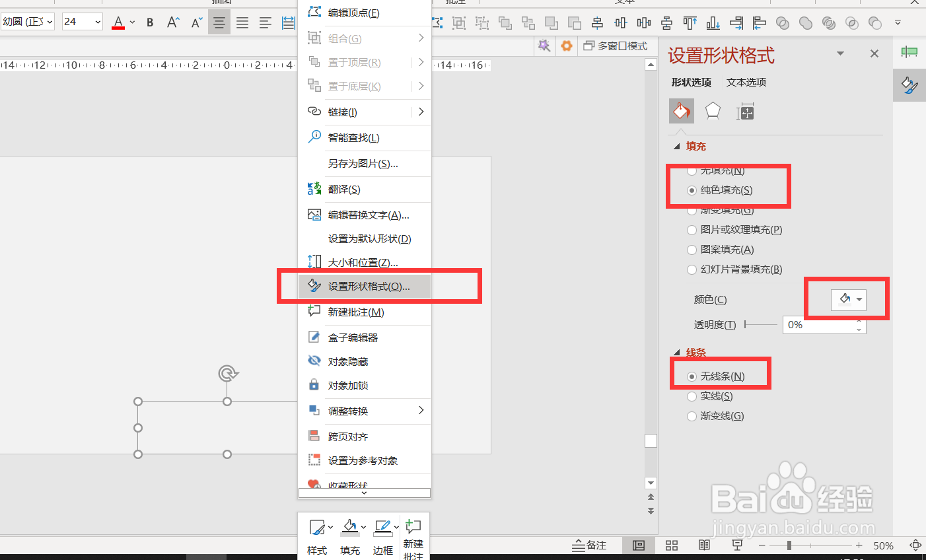
Task: Click zoom in plus in status bar
Action: [859, 545]
